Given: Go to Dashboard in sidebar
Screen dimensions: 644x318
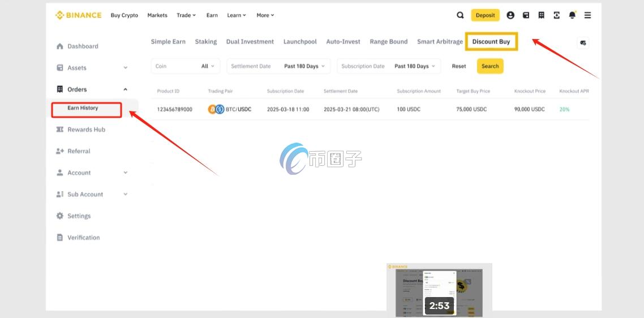Looking at the screenshot, I should coord(83,46).
